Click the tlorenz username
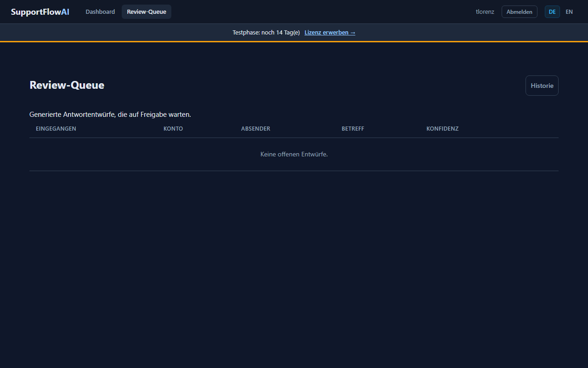Viewport: 588px width, 368px height. pos(485,12)
